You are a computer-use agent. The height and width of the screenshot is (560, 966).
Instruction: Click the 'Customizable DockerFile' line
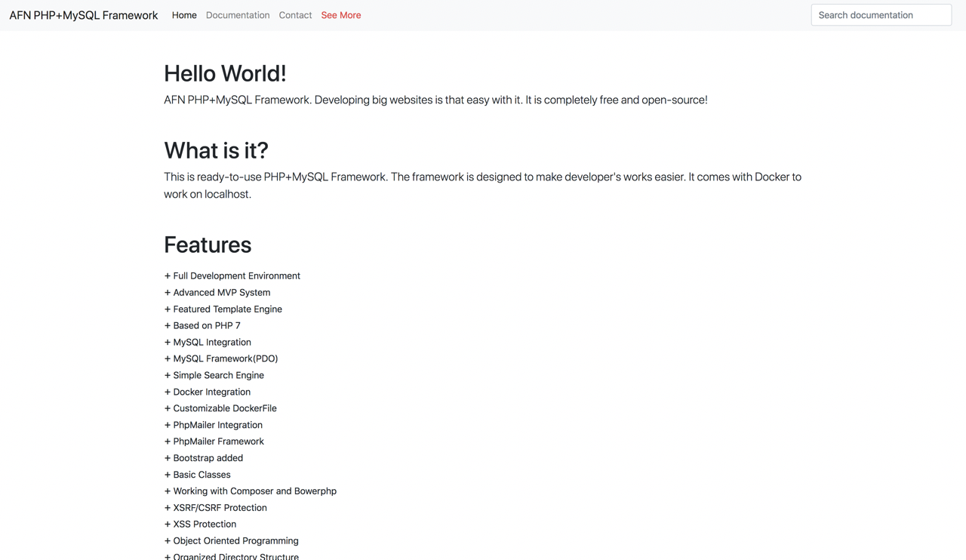point(220,409)
